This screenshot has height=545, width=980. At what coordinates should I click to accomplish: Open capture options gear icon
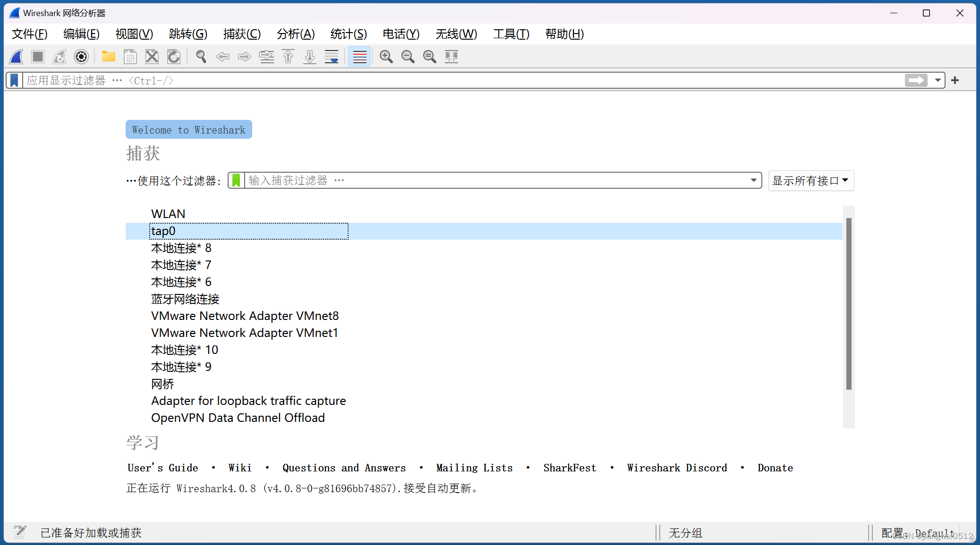pos(81,57)
